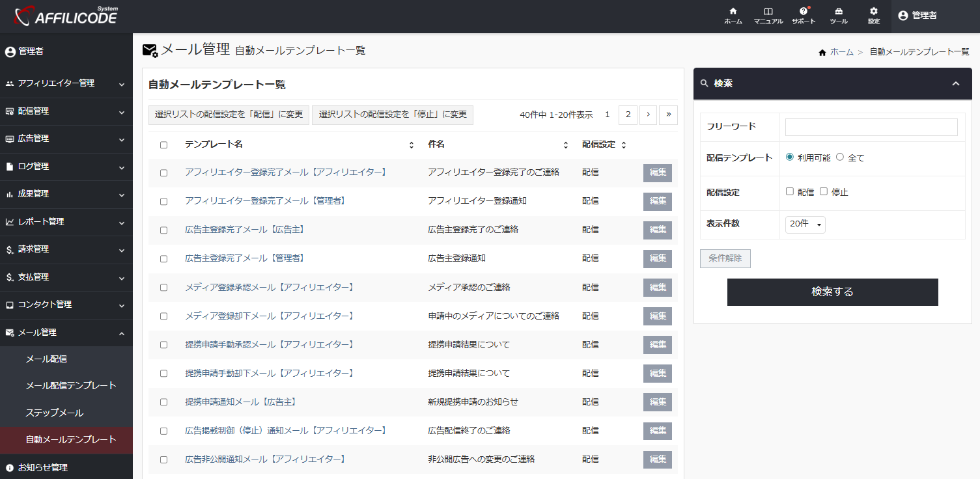Click the 管理者 account icon top right
The image size is (980, 479).
pos(902,16)
